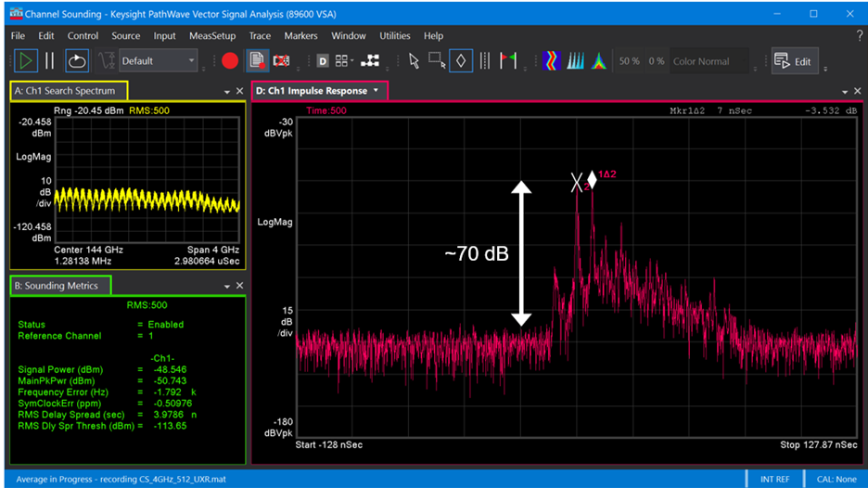The width and height of the screenshot is (868, 488).
Task: Pause the measurement
Action: [50, 61]
